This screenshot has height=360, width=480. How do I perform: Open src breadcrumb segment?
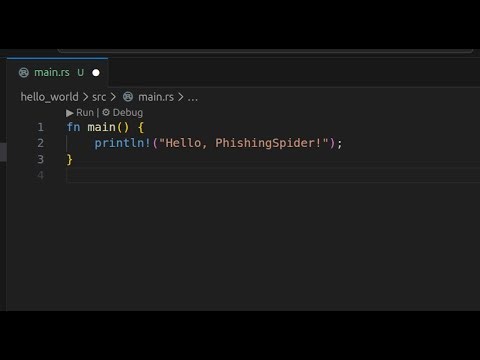(x=99, y=97)
